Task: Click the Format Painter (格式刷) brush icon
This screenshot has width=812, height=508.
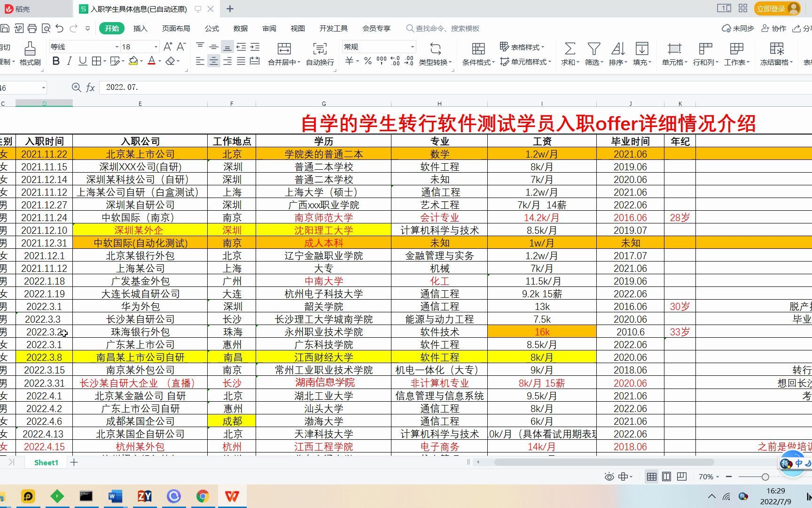Action: click(x=30, y=48)
